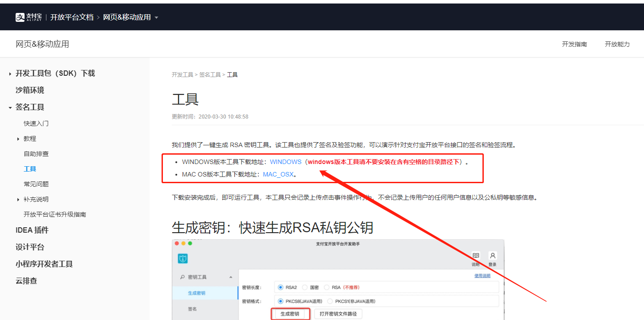This screenshot has height=320, width=644.
Task: Expand the 教程 submenu arrow
Action: [x=18, y=139]
